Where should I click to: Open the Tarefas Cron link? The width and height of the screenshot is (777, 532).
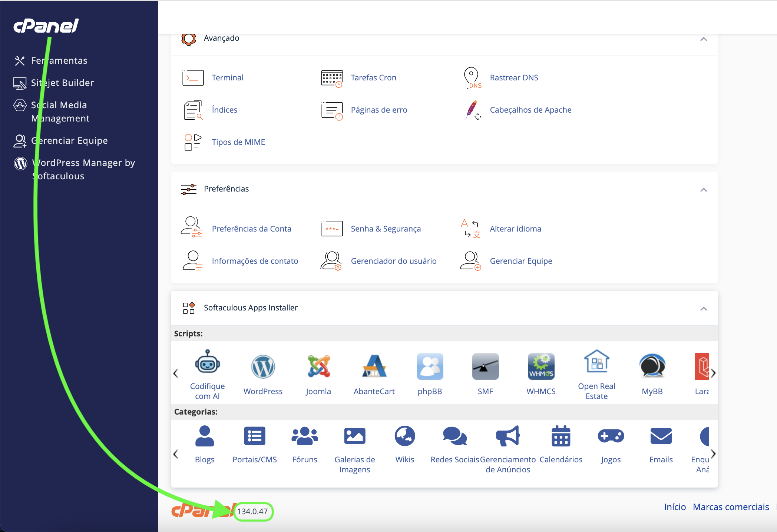374,78
